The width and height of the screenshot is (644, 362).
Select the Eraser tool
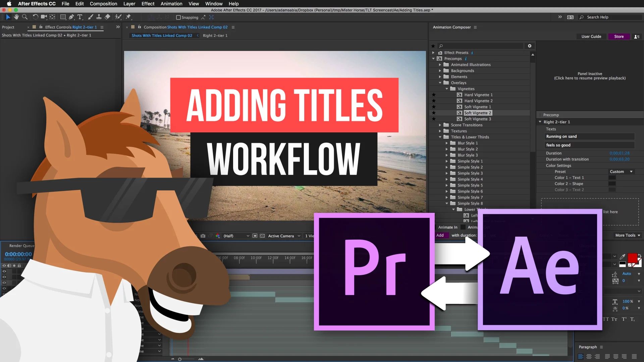point(107,17)
